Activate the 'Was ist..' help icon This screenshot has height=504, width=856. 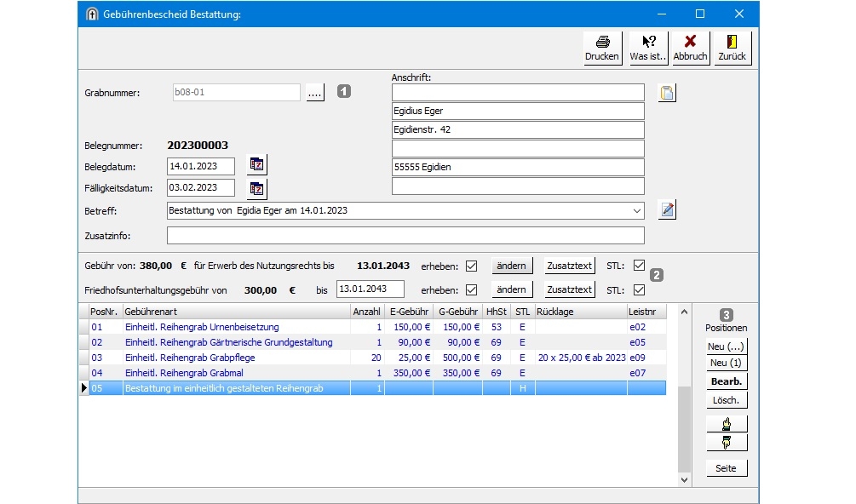coord(648,43)
